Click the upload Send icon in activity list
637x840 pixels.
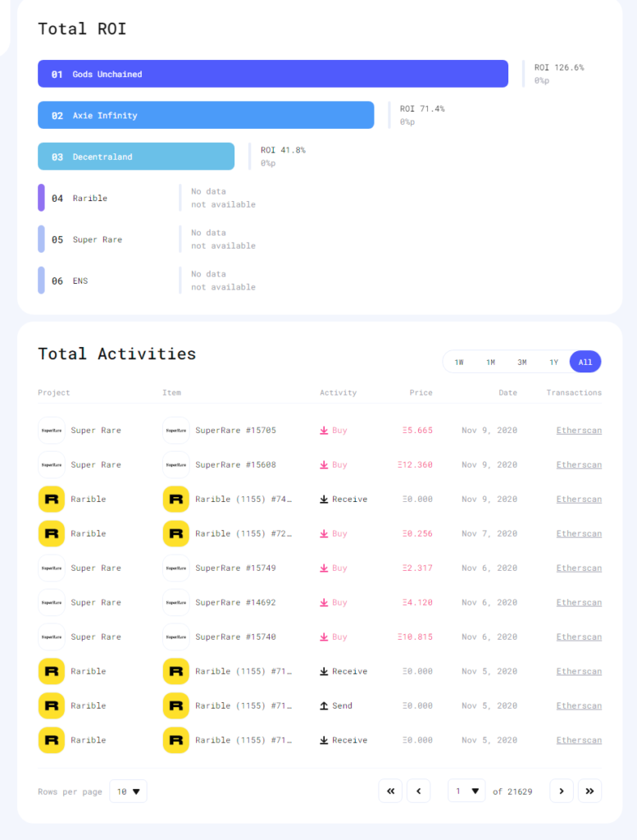pyautogui.click(x=324, y=705)
